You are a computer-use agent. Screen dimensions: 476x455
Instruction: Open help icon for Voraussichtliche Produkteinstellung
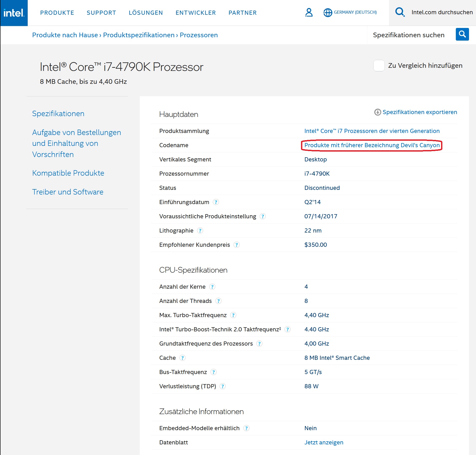(263, 216)
